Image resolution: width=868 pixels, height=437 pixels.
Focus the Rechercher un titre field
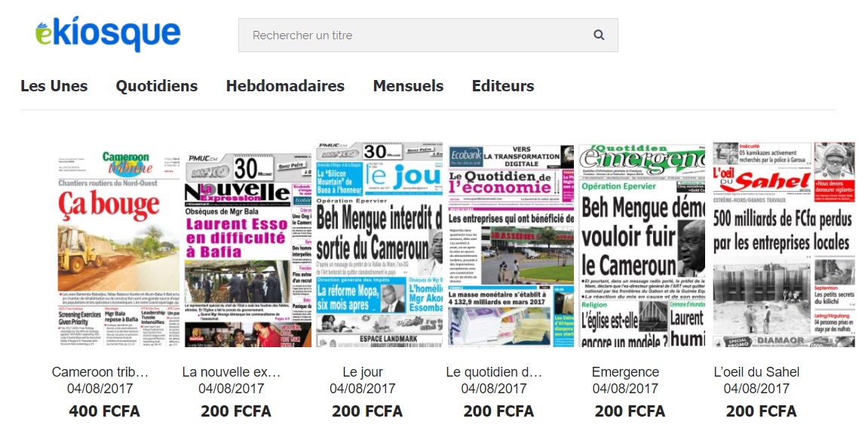(x=428, y=35)
